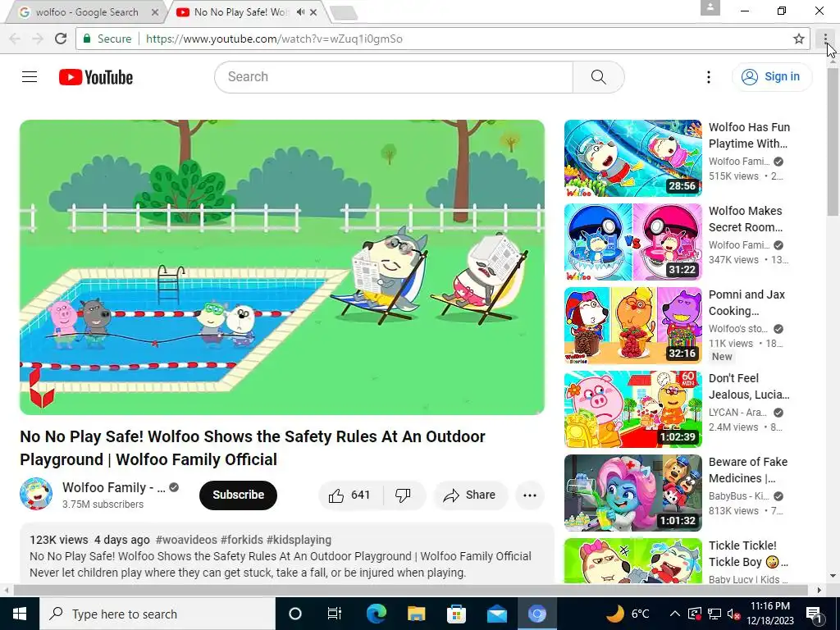Image resolution: width=840 pixels, height=630 pixels.
Task: Go to YouTube home via logo
Action: tap(96, 77)
